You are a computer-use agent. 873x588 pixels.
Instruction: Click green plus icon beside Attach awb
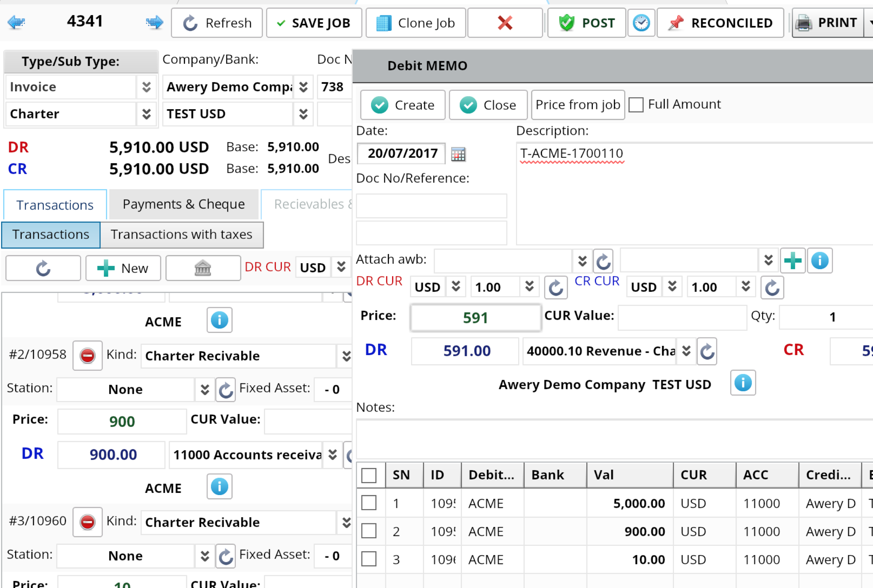[792, 261]
